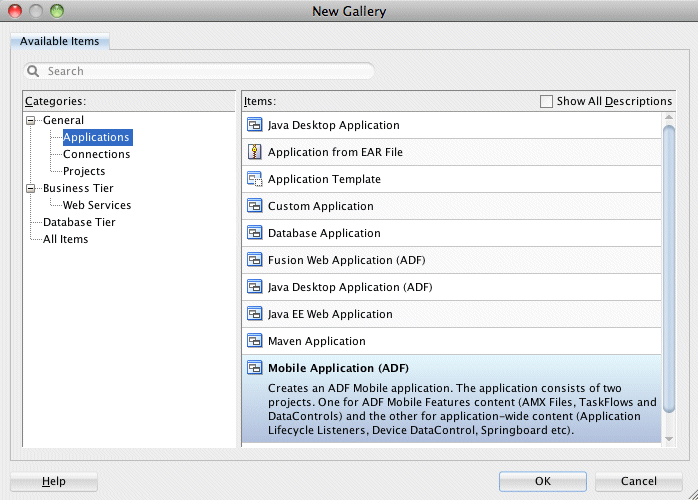Click the Application Template icon
Image resolution: width=698 pixels, height=500 pixels.
(255, 180)
